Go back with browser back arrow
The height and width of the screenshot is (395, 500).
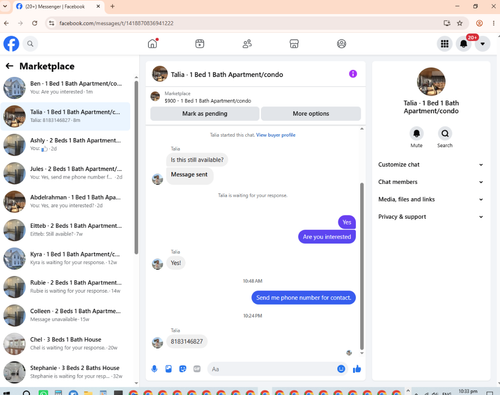pyautogui.click(x=6, y=23)
